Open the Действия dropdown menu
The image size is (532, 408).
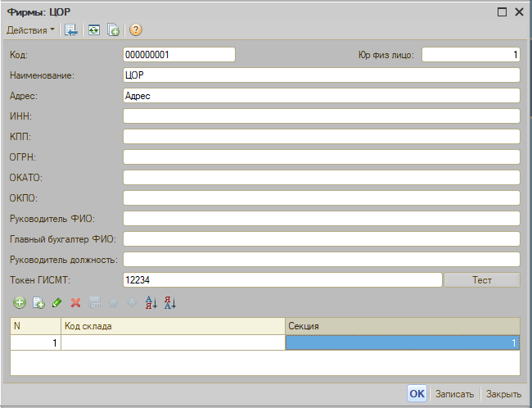[31, 30]
